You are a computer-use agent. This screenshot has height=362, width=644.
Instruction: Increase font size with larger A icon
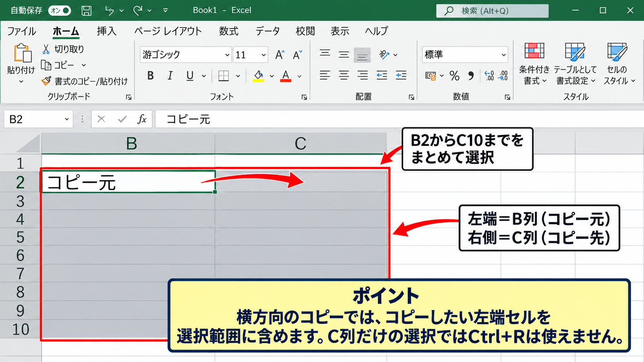[280, 55]
